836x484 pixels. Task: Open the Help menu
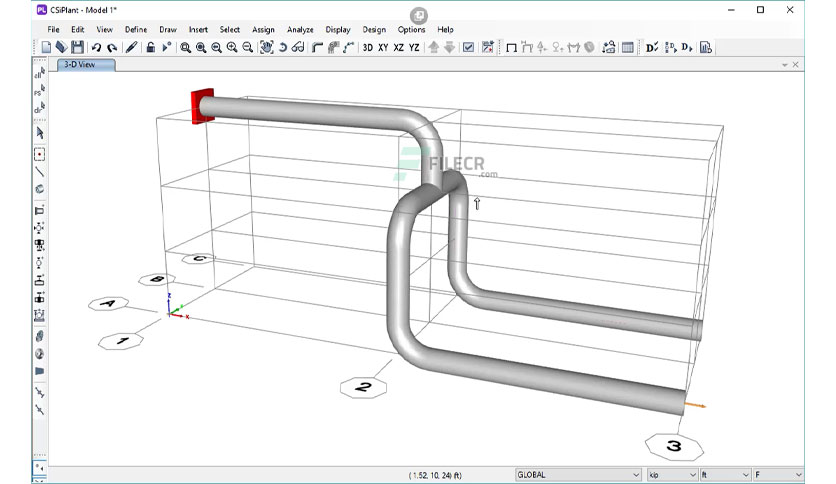coord(446,29)
